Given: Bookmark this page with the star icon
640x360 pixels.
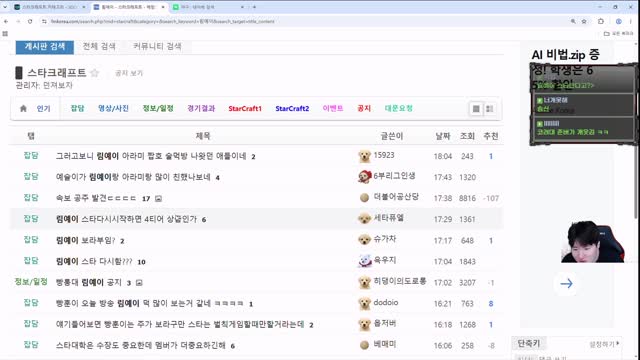Looking at the screenshot, I should [584, 21].
